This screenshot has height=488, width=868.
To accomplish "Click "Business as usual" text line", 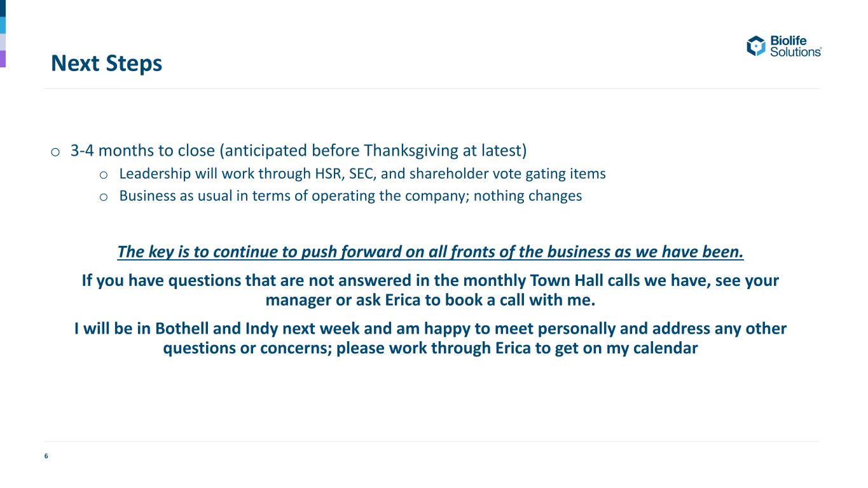I will coord(350,196).
